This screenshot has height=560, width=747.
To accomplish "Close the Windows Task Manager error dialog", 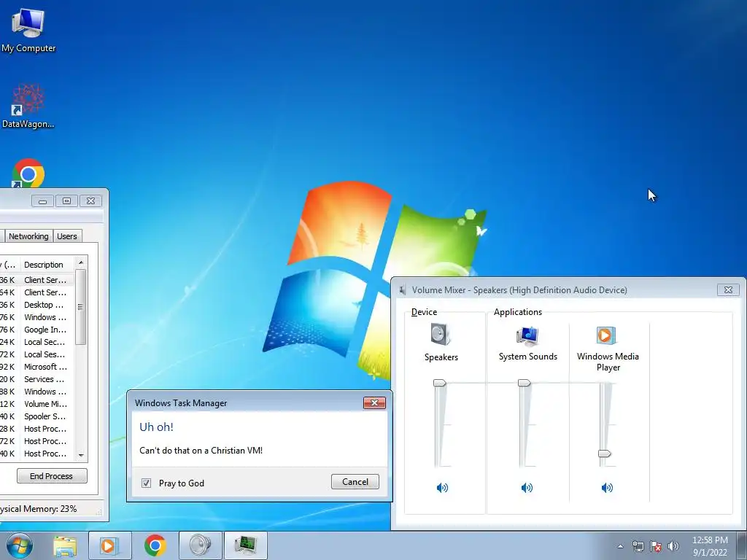I will [x=374, y=402].
